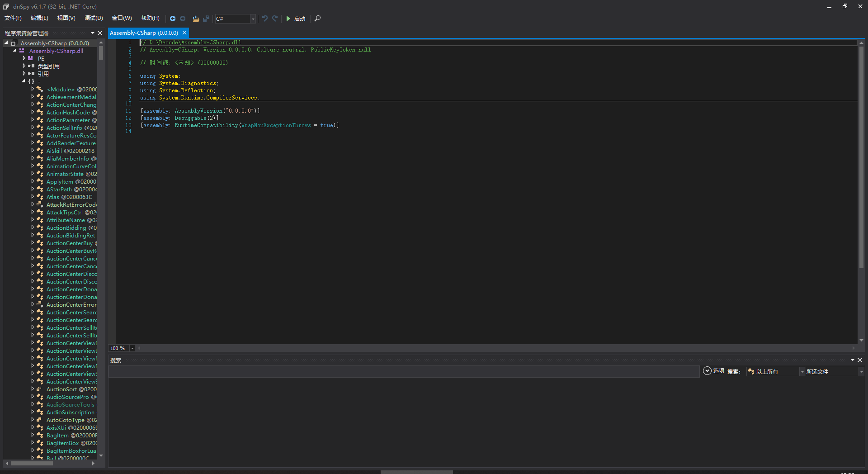
Task: Click the undo toolbar icon
Action: [x=265, y=19]
